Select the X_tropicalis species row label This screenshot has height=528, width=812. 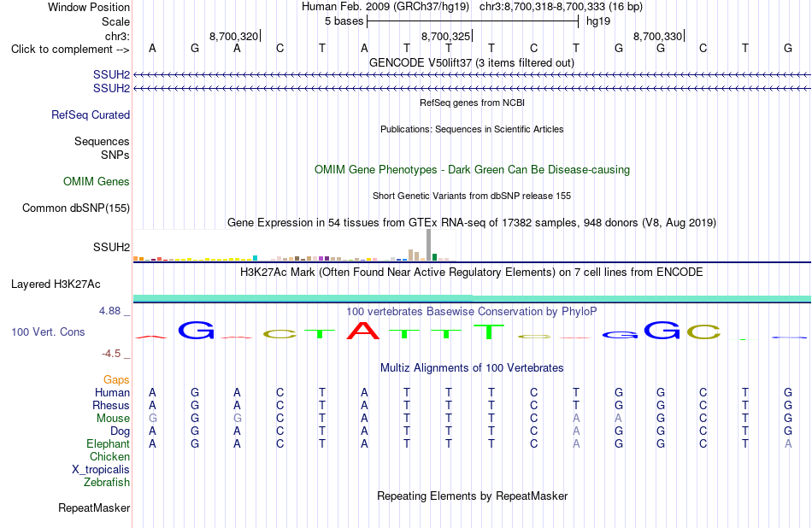101,470
